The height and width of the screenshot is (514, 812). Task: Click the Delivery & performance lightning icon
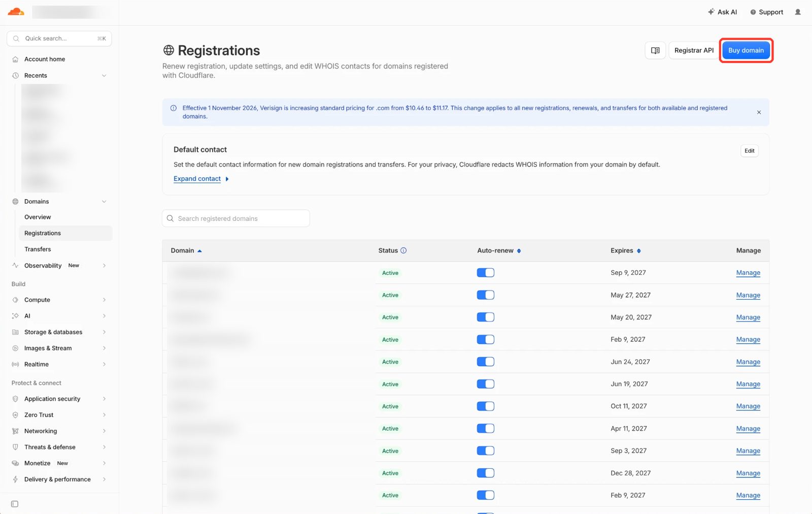(15, 479)
